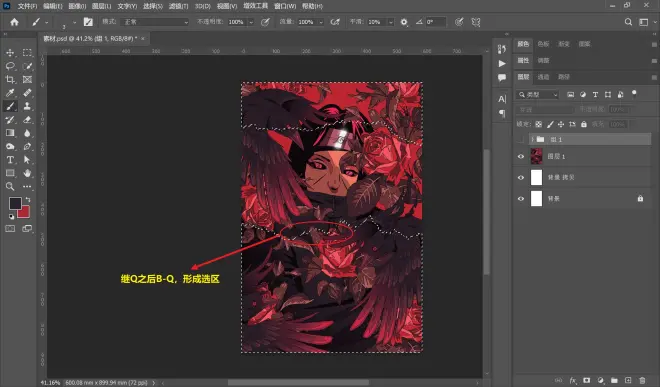Select the Crop tool
660x387 pixels.
click(10, 80)
